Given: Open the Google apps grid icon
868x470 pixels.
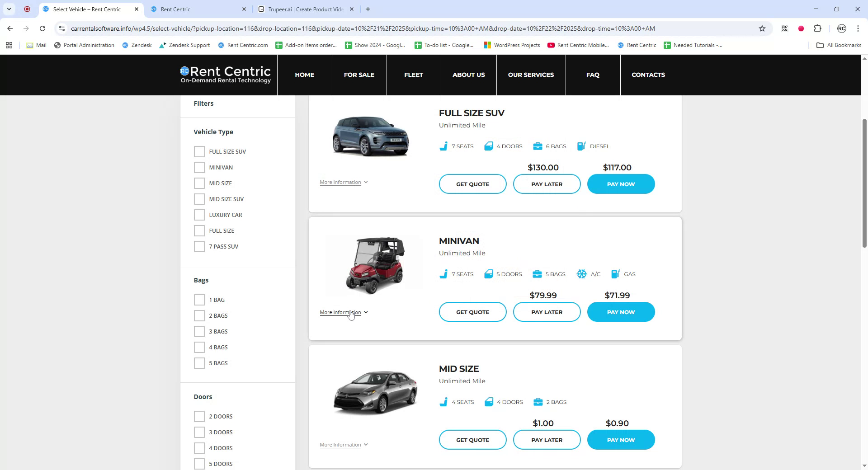Looking at the screenshot, I should pos(9,45).
